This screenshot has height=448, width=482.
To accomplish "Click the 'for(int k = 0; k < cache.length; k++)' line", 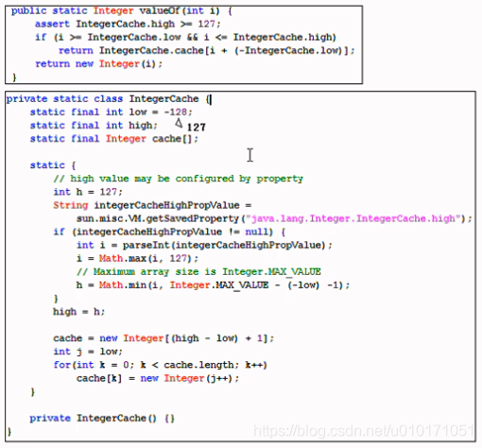I will click(x=161, y=365).
